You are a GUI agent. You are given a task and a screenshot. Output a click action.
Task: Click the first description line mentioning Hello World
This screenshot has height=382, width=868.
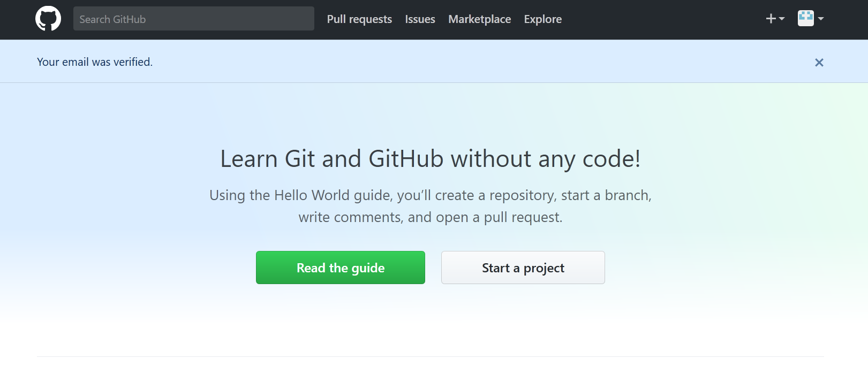click(x=430, y=195)
